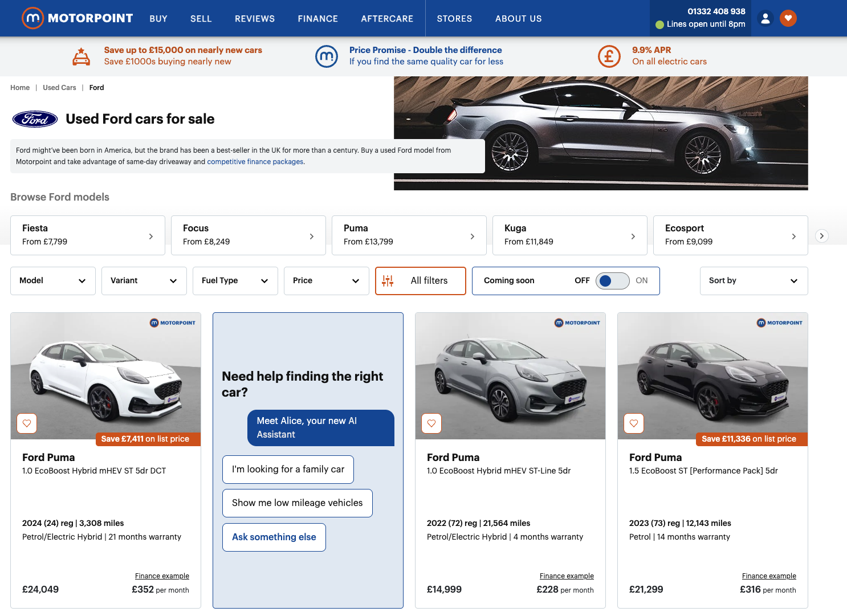This screenshot has width=847, height=616.
Task: Open the Fuel Type dropdown
Action: 235,281
